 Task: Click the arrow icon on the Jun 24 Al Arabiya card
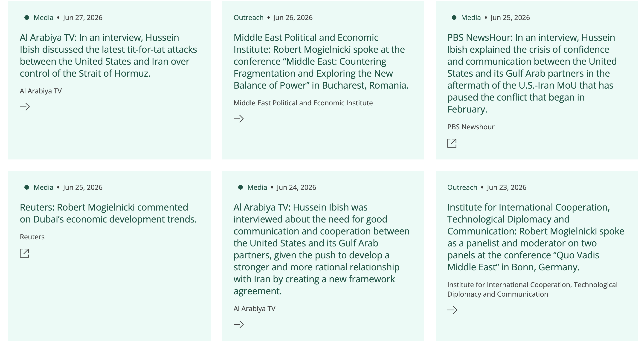pyautogui.click(x=238, y=324)
